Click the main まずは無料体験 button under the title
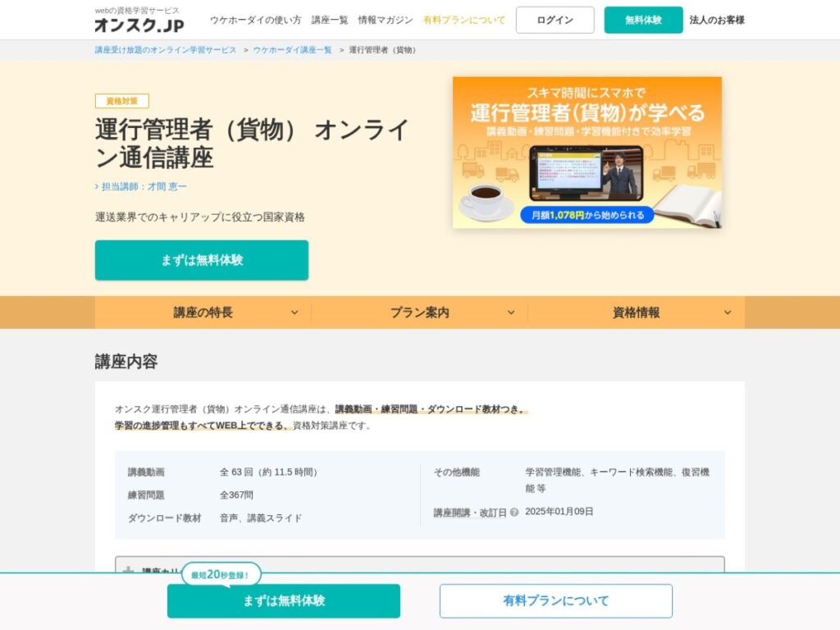The image size is (840, 630). [202, 260]
